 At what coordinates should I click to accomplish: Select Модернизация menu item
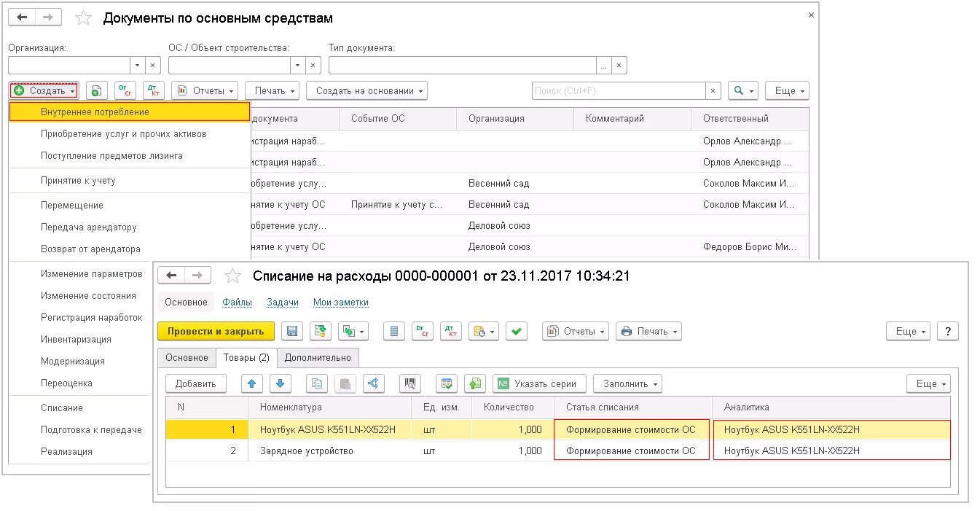80,362
